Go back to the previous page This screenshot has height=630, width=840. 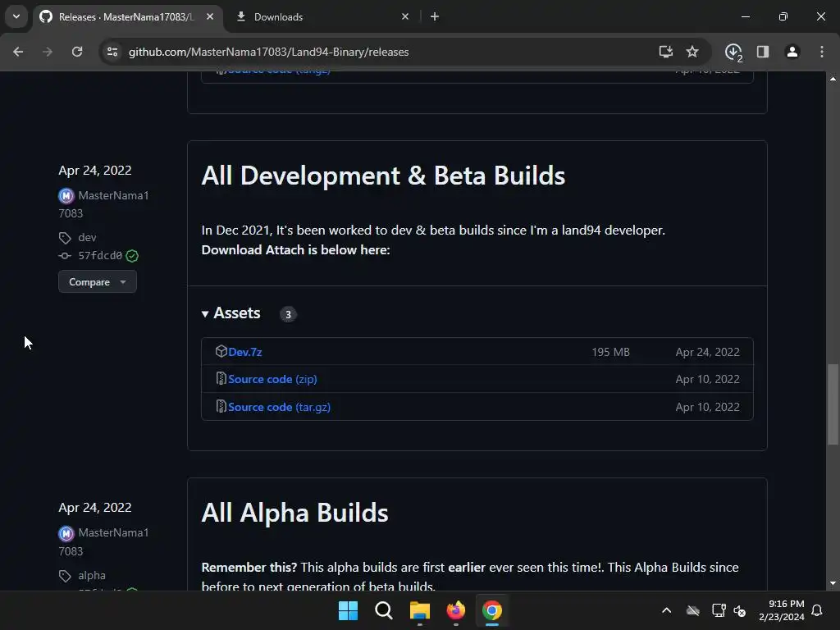18,52
